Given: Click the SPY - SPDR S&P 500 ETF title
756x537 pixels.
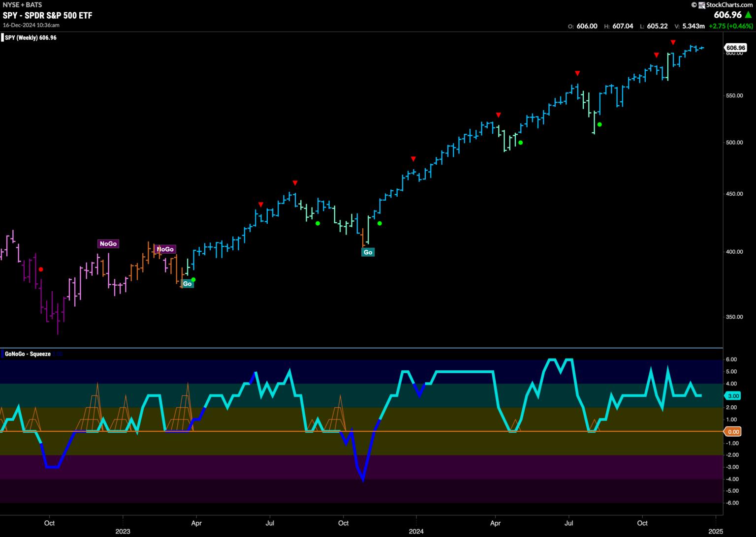Looking at the screenshot, I should [x=47, y=15].
